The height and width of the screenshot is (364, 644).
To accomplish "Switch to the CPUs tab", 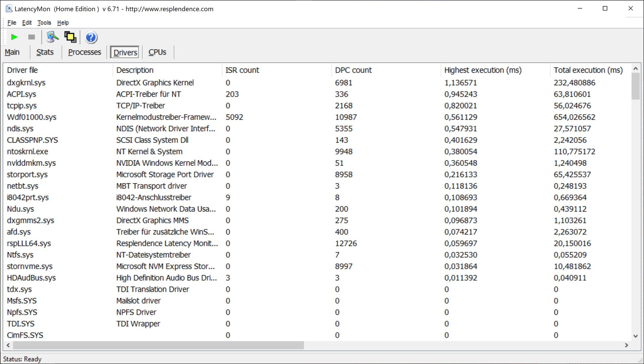I will click(157, 52).
